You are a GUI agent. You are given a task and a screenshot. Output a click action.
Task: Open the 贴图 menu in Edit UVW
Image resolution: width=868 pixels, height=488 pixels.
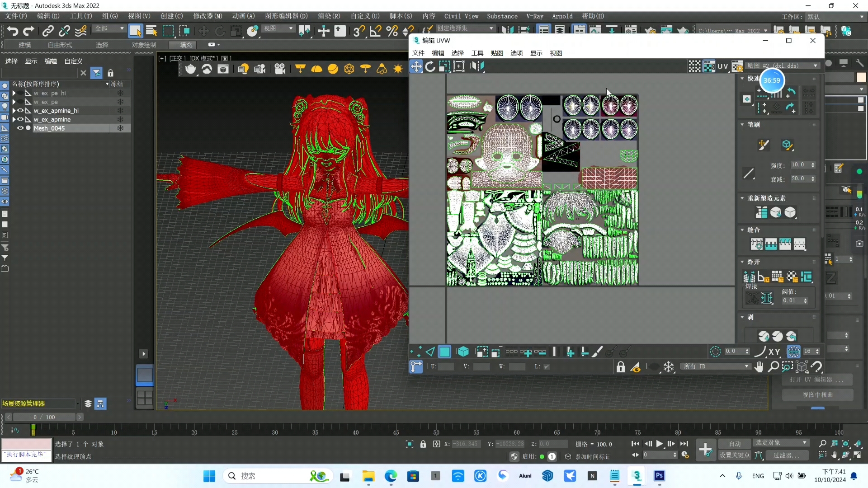pyautogui.click(x=497, y=53)
